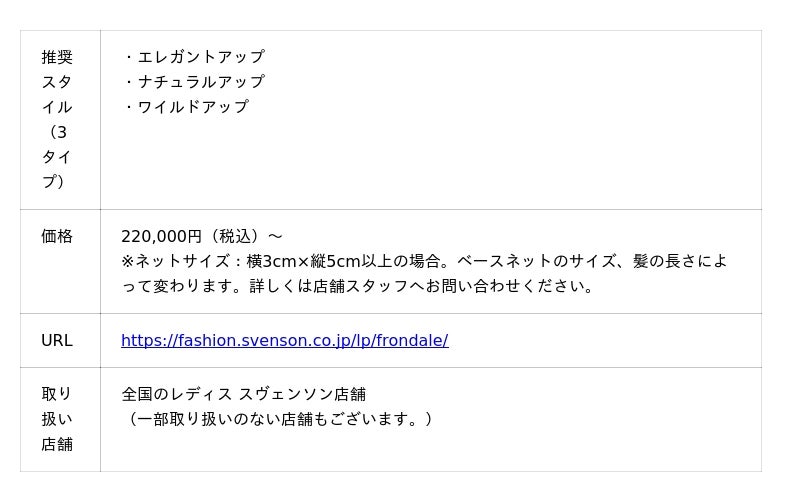Click the URL row label

(x=57, y=340)
